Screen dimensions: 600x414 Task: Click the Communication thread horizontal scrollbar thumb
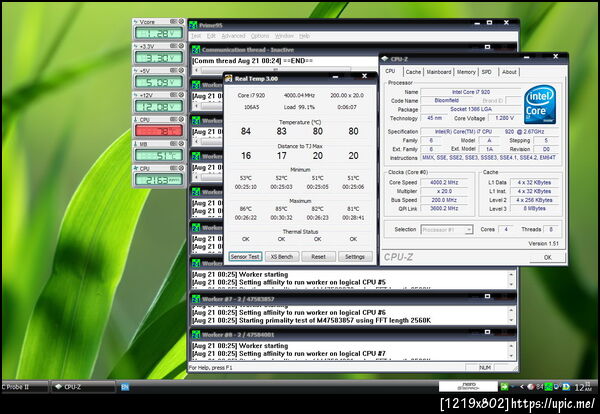point(276,70)
